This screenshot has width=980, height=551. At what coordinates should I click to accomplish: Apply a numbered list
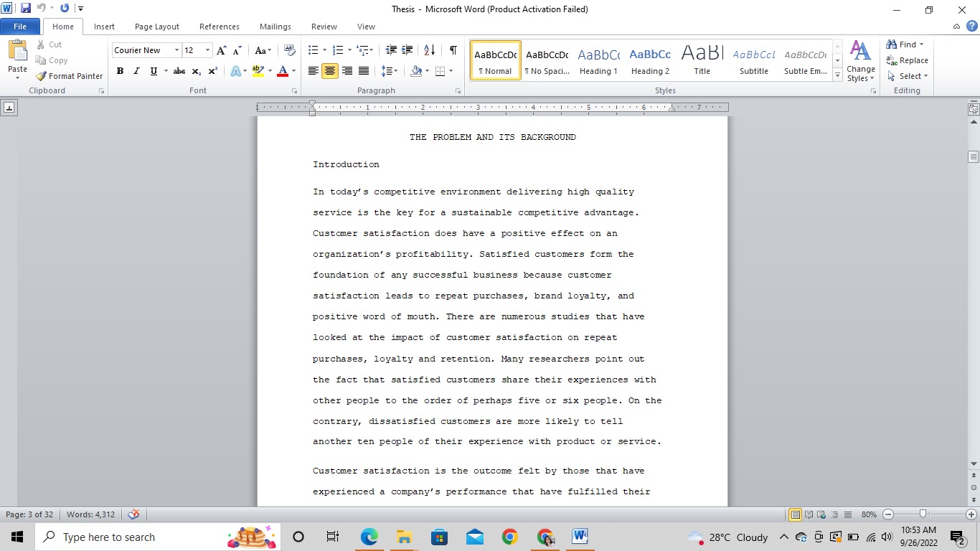[x=339, y=50]
